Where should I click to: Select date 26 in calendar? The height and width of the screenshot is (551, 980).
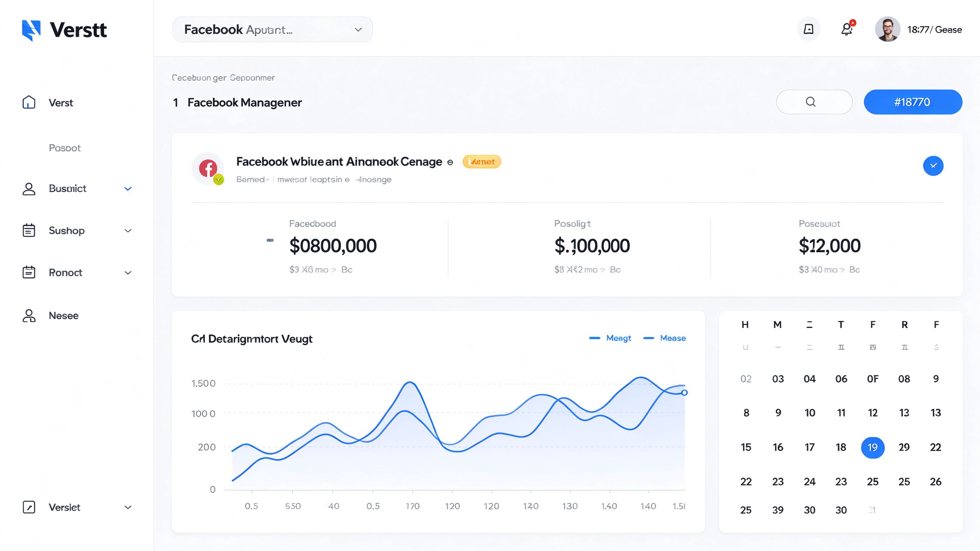tap(936, 482)
